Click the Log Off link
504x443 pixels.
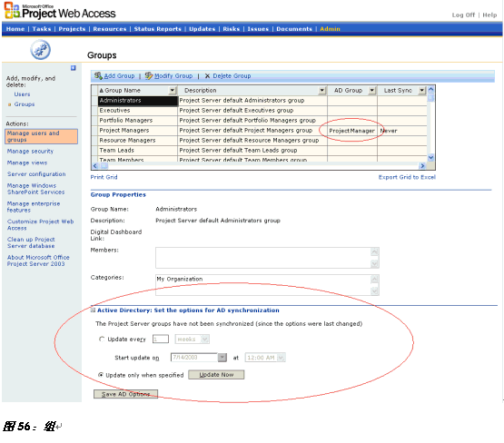[x=463, y=15]
